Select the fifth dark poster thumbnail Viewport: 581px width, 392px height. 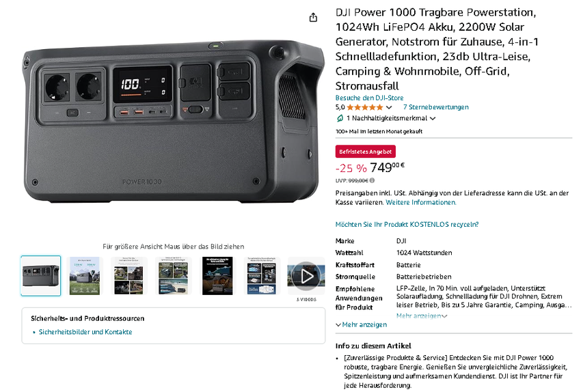pyautogui.click(x=217, y=276)
